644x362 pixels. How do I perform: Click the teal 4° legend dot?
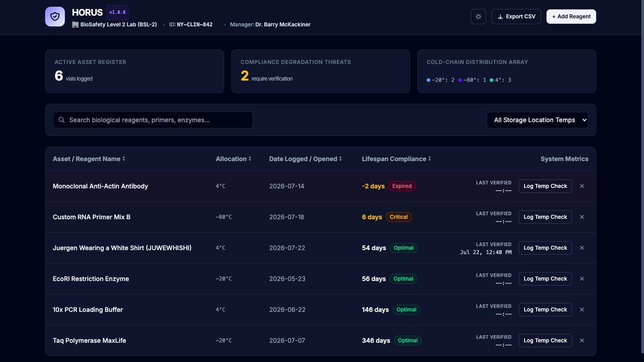[491, 80]
